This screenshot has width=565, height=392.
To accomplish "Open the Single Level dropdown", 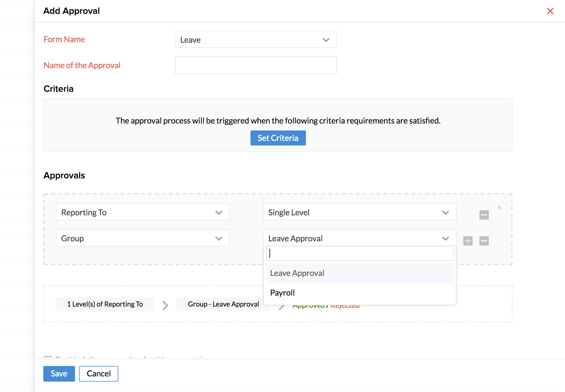I will point(359,212).
